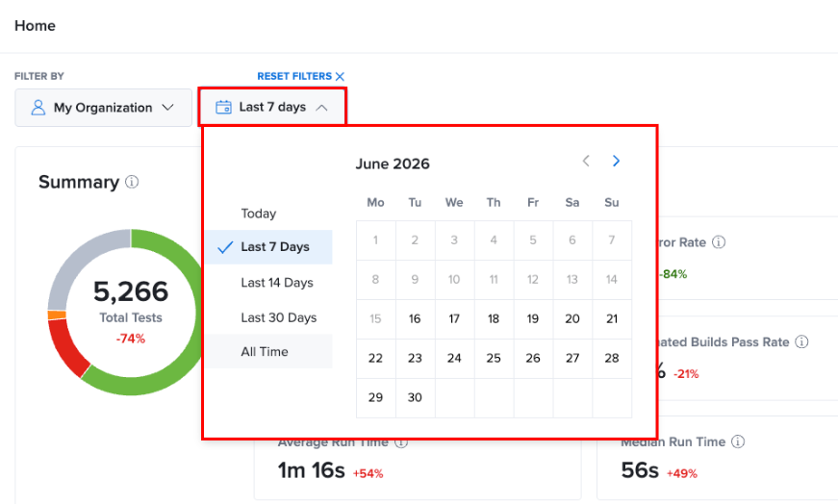Viewport: 838px width, 504px height.
Task: Click the user icon in My Organization
Action: coord(38,108)
